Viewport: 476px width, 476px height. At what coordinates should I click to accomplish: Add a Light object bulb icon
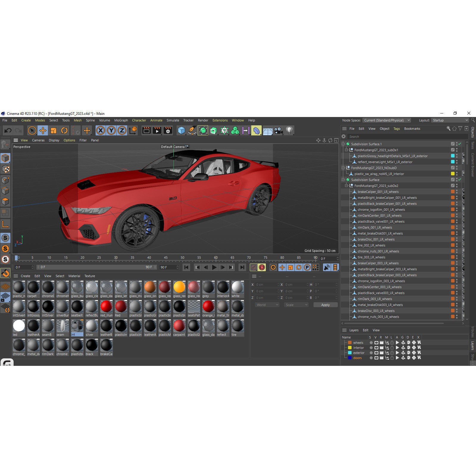coord(289,130)
